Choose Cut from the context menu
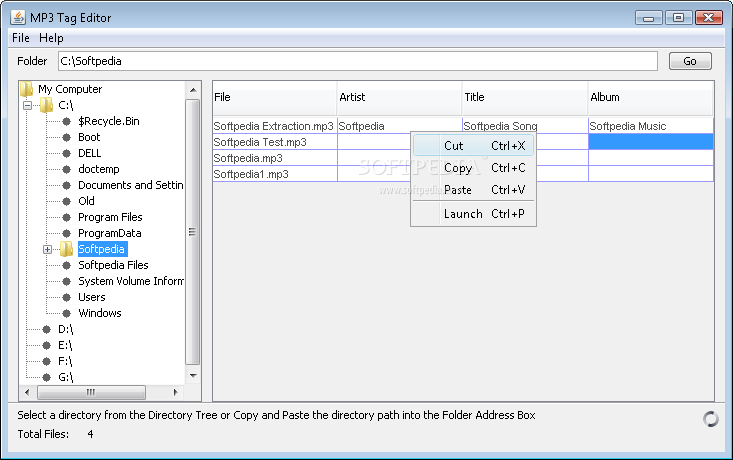The height and width of the screenshot is (460, 733). pyautogui.click(x=473, y=146)
